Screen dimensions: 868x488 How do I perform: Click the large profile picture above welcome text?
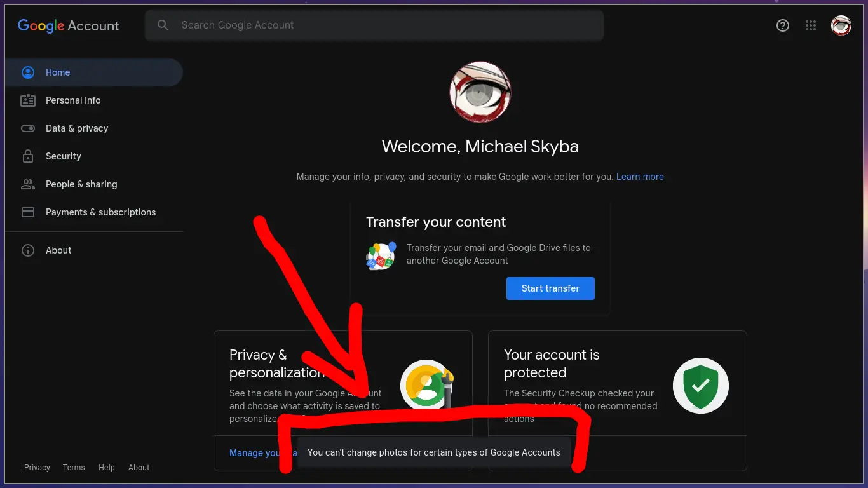[480, 92]
